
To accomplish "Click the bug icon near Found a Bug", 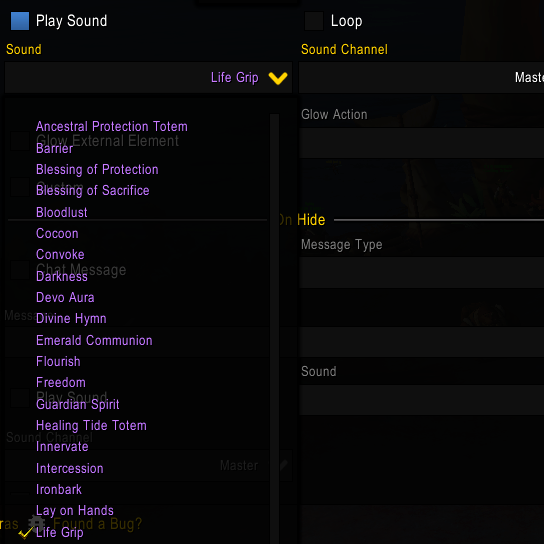I will 36,524.
